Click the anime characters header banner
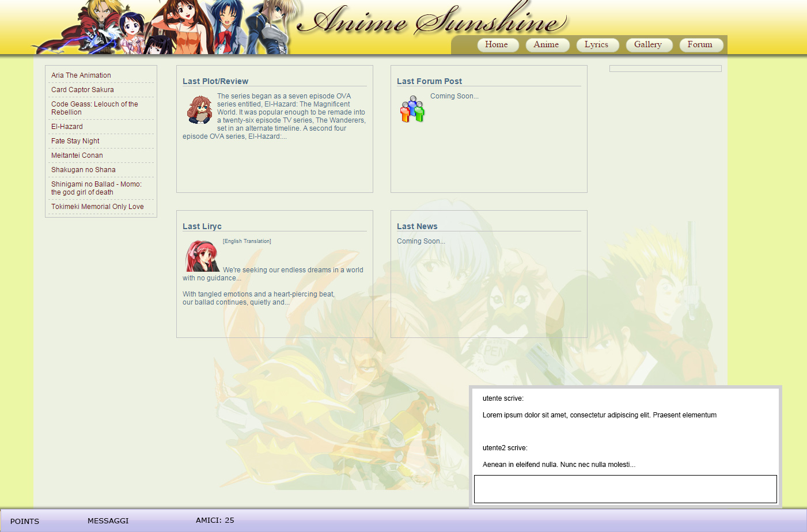This screenshot has width=807, height=532. (x=167, y=27)
